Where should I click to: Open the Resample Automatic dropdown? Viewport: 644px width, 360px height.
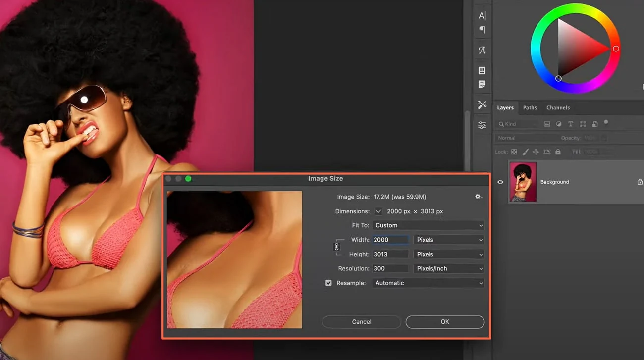(428, 283)
